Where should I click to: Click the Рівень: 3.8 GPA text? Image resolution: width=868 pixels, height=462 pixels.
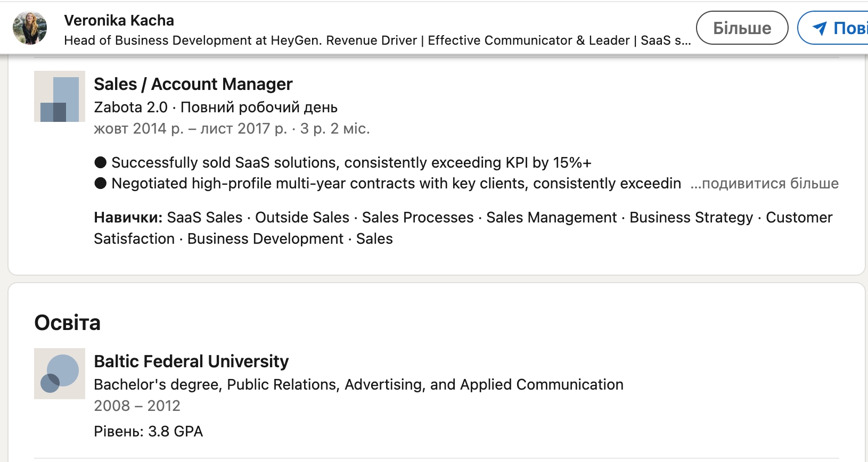coord(149,431)
